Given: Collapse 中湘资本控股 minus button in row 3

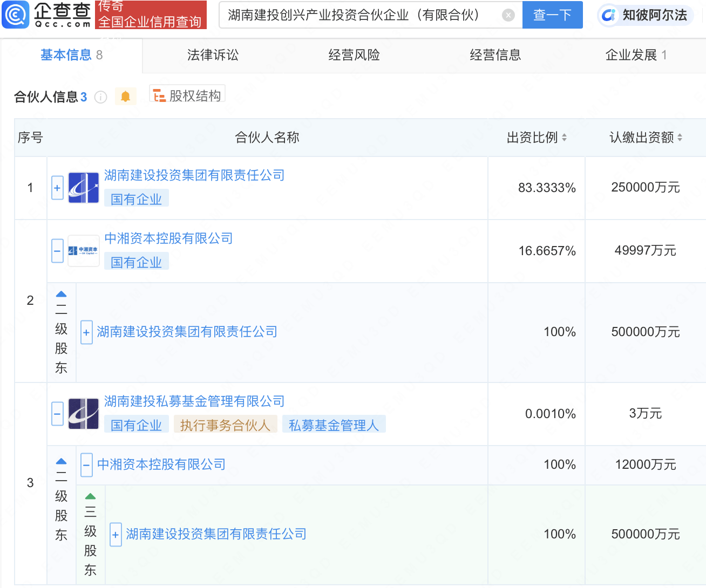Looking at the screenshot, I should (86, 465).
